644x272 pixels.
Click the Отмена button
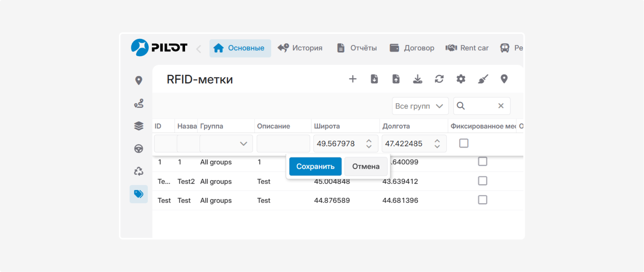(366, 166)
